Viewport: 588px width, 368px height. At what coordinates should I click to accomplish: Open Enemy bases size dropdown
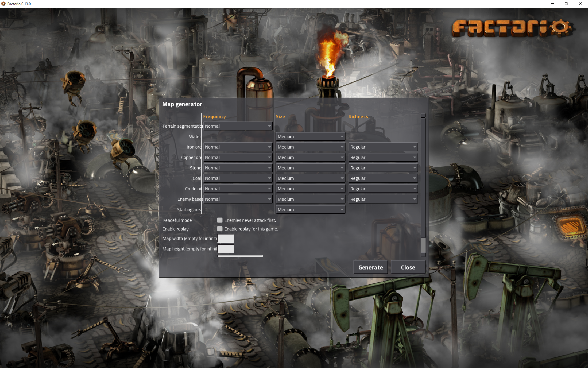tap(311, 199)
